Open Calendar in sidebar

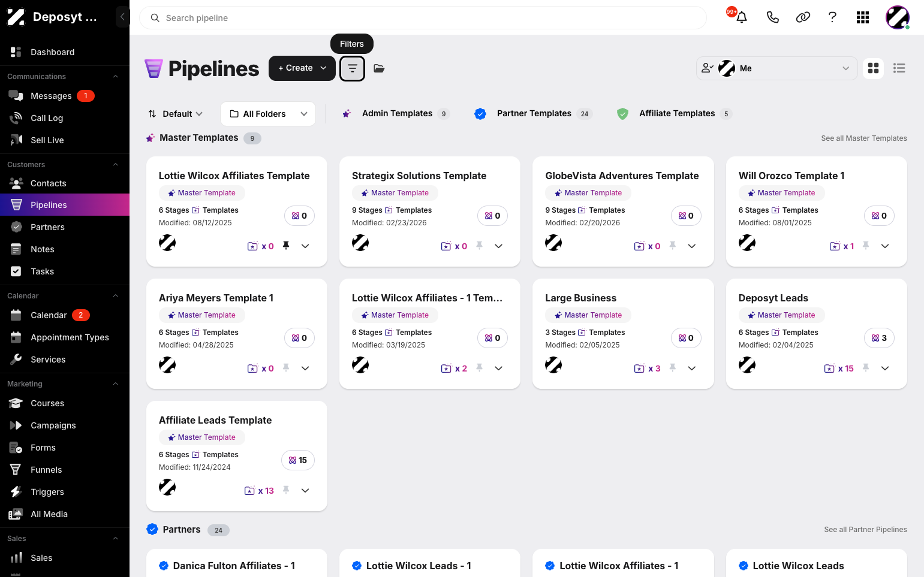[x=65, y=315]
